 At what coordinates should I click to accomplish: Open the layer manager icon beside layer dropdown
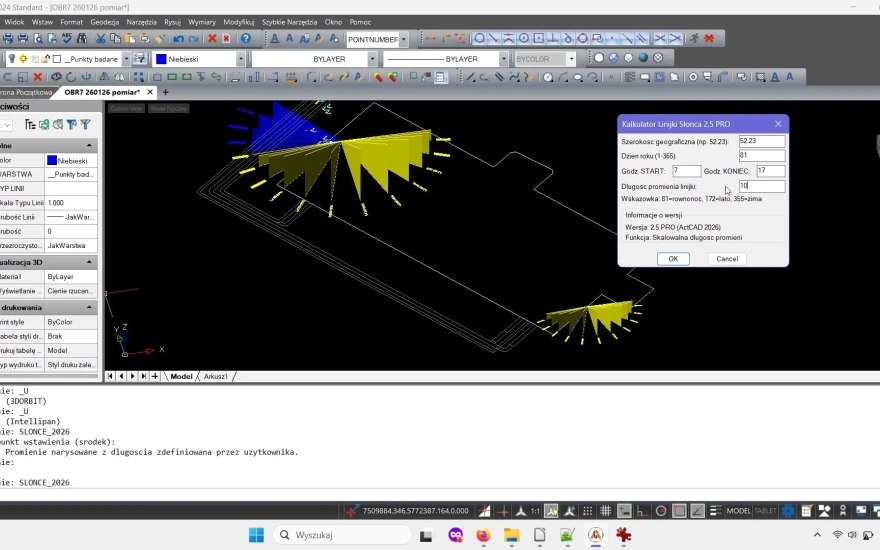140,59
